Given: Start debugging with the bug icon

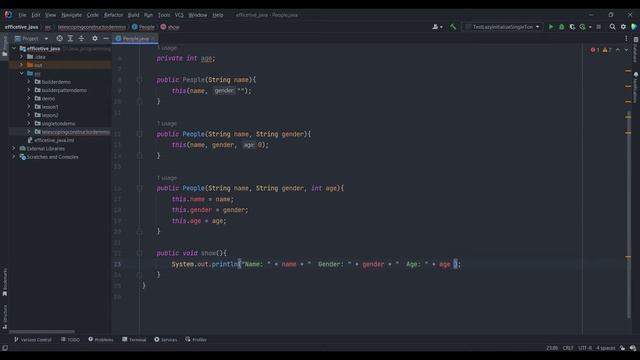Looking at the screenshot, I should tap(562, 27).
